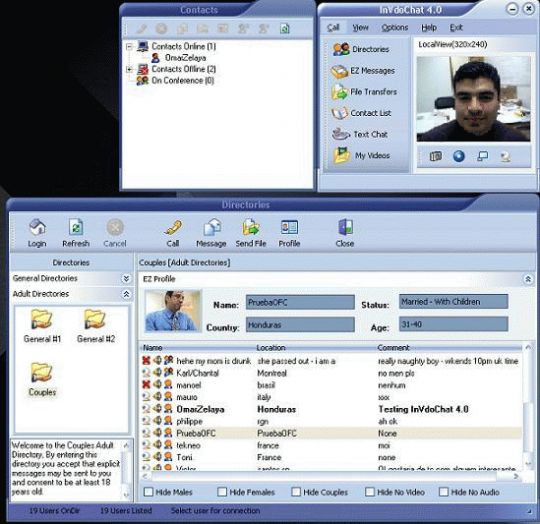Collapse the Contacts Online tree node
The width and height of the screenshot is (540, 524).
(x=129, y=46)
